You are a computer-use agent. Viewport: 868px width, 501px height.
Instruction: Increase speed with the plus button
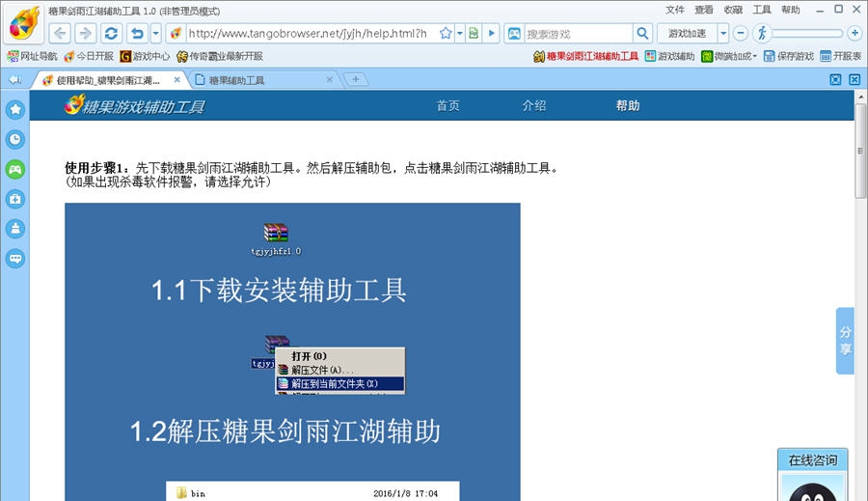click(x=854, y=33)
